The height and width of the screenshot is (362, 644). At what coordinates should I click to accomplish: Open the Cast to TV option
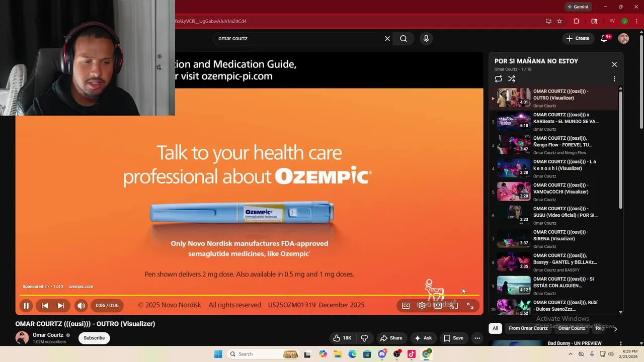(454, 305)
